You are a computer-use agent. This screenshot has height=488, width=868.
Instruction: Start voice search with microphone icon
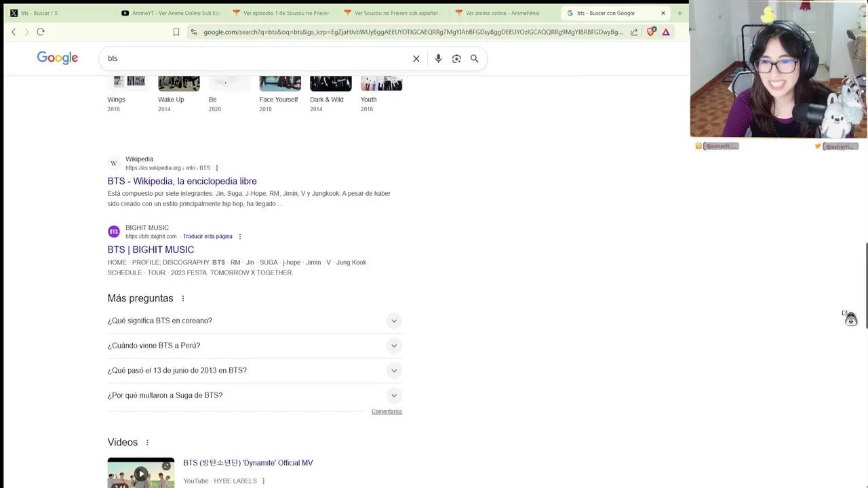[438, 59]
